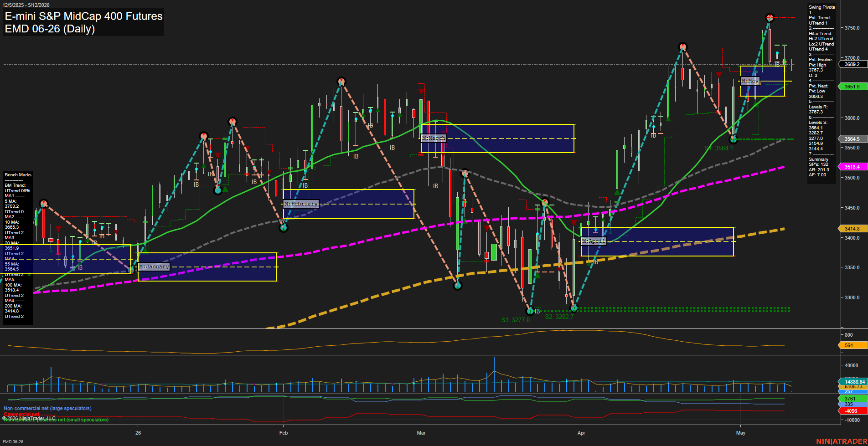Click the "Pvt. Evolve:" line in Swing Pivots

(821, 60)
